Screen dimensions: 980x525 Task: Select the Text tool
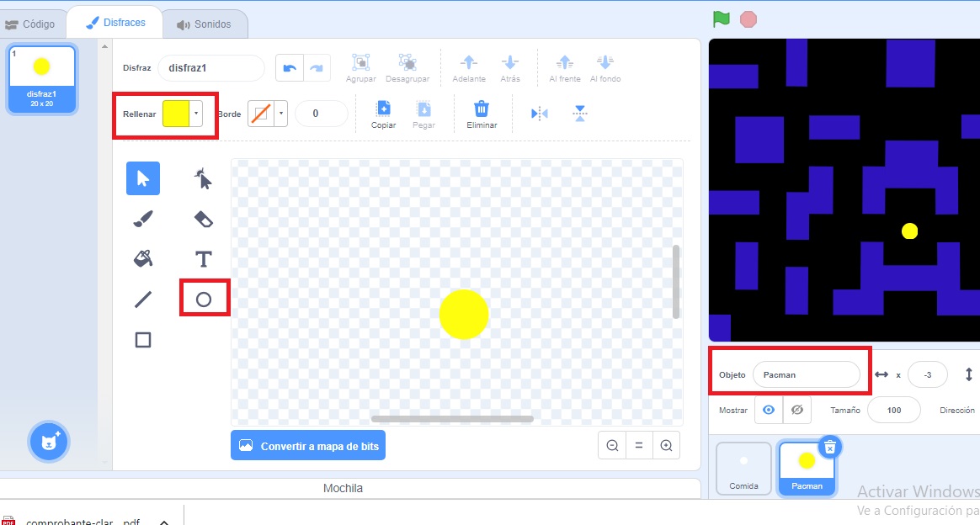click(x=203, y=258)
